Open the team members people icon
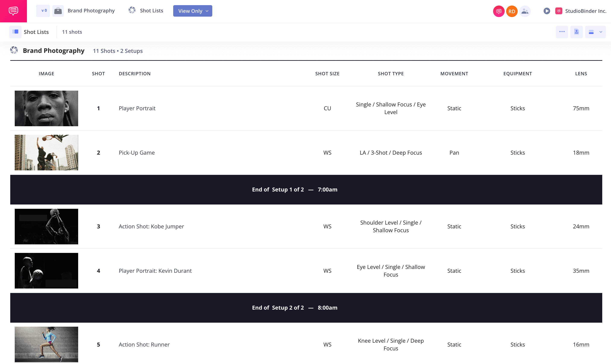This screenshot has width=611, height=364. click(x=525, y=11)
